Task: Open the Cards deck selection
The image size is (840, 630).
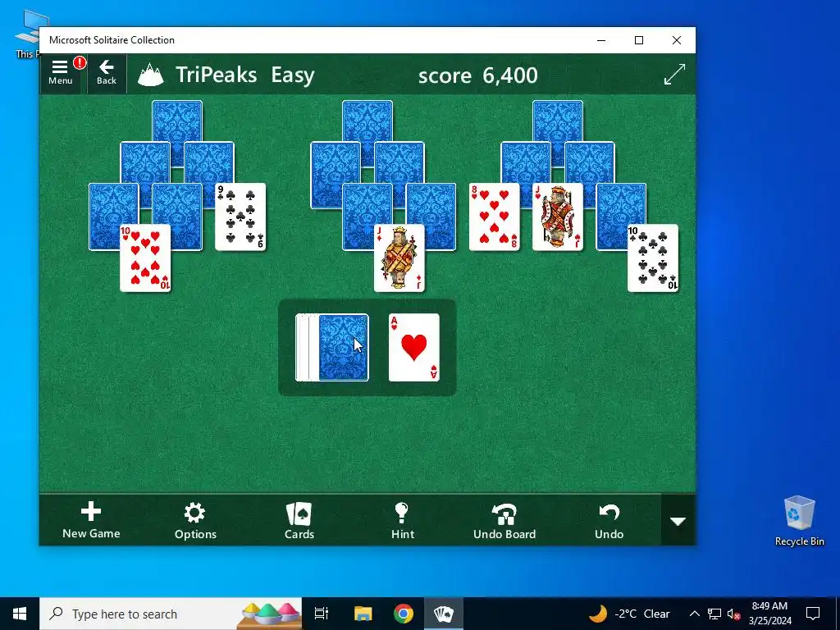Action: (x=299, y=520)
